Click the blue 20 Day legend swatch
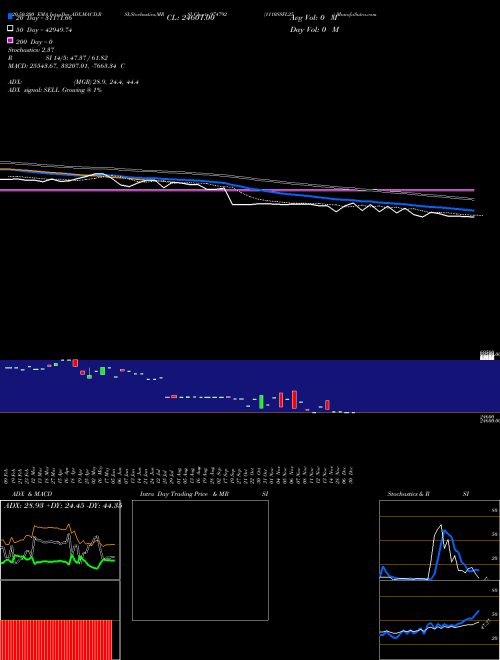 (x=10, y=16)
